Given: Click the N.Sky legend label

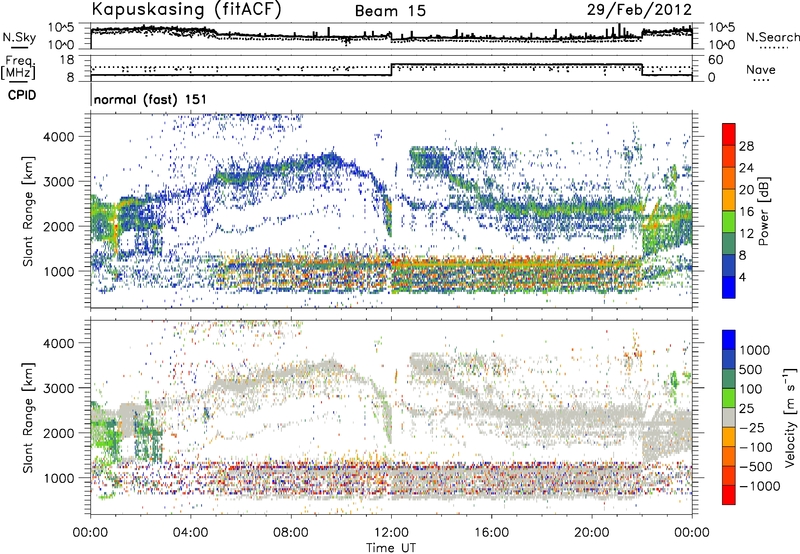Looking at the screenshot, I should [x=19, y=37].
